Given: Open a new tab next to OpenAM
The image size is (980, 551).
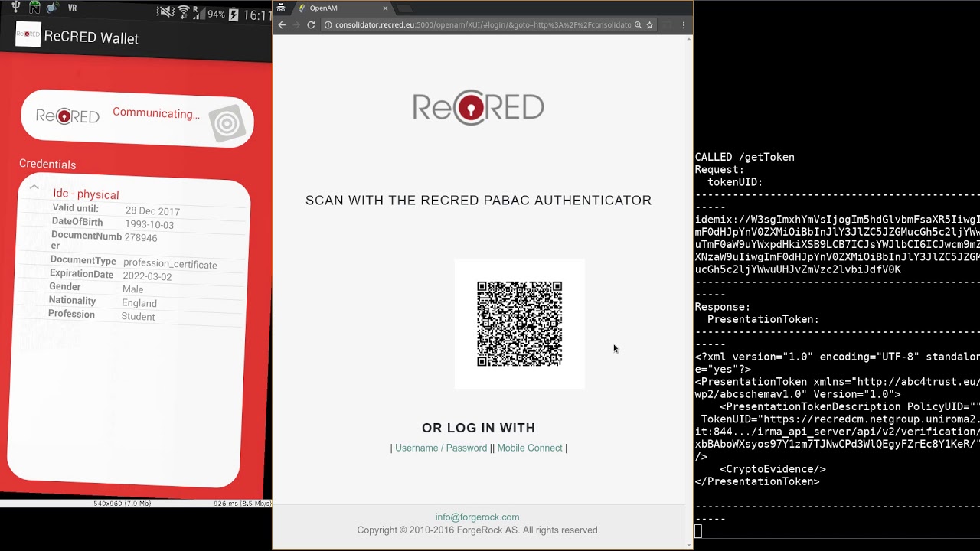Looking at the screenshot, I should (404, 8).
